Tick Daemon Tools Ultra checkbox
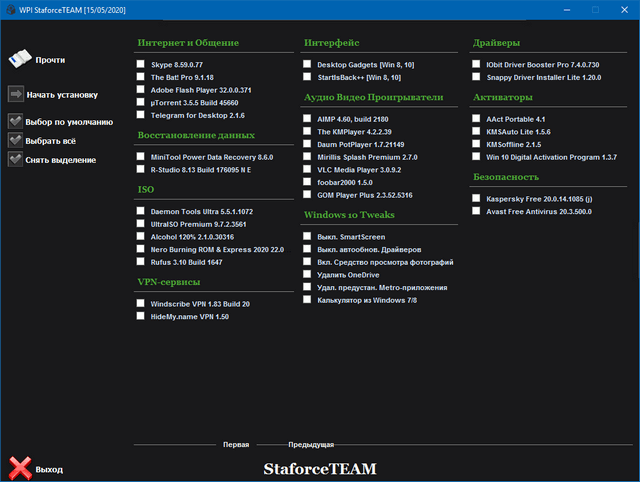Viewport: 640px width, 482px height. (140, 211)
